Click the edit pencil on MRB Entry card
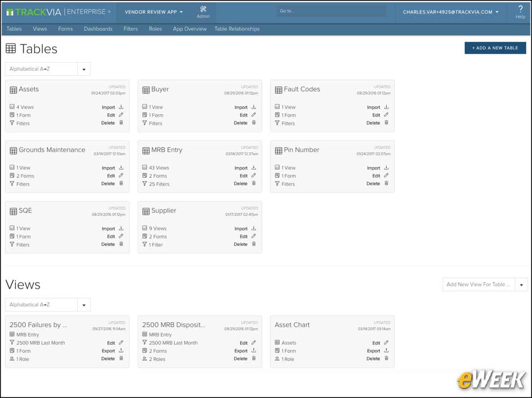532x398 pixels. pos(254,176)
